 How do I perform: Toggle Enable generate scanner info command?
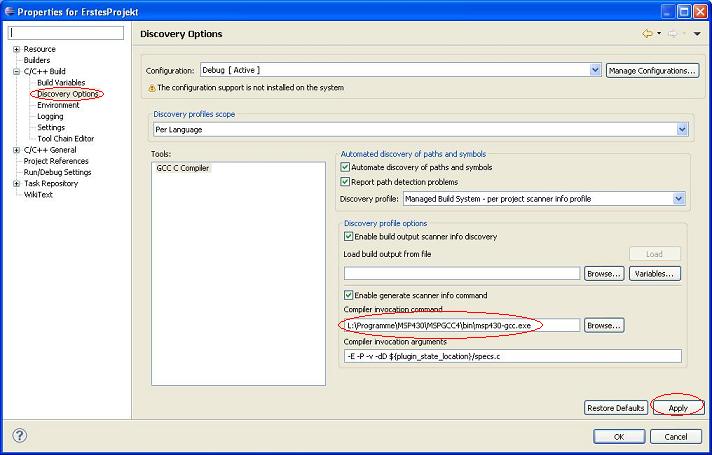click(x=348, y=295)
